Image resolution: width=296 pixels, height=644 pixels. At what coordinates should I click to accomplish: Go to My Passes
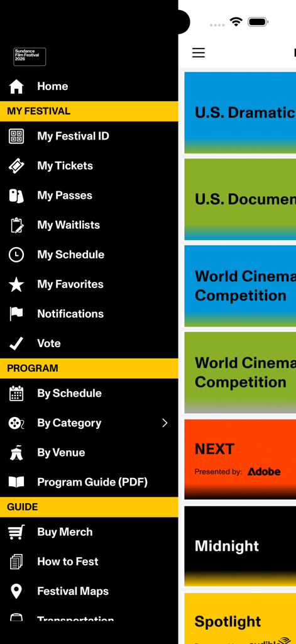point(65,195)
